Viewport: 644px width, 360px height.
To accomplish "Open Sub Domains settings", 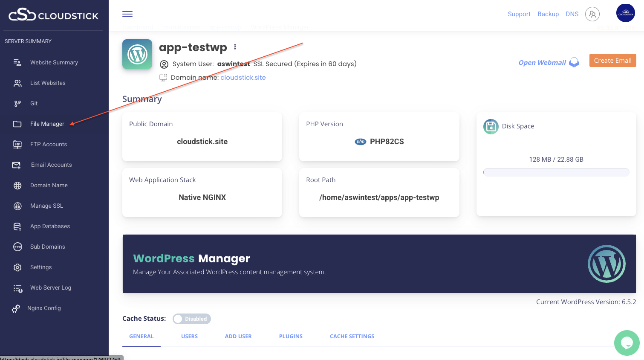I will (47, 247).
